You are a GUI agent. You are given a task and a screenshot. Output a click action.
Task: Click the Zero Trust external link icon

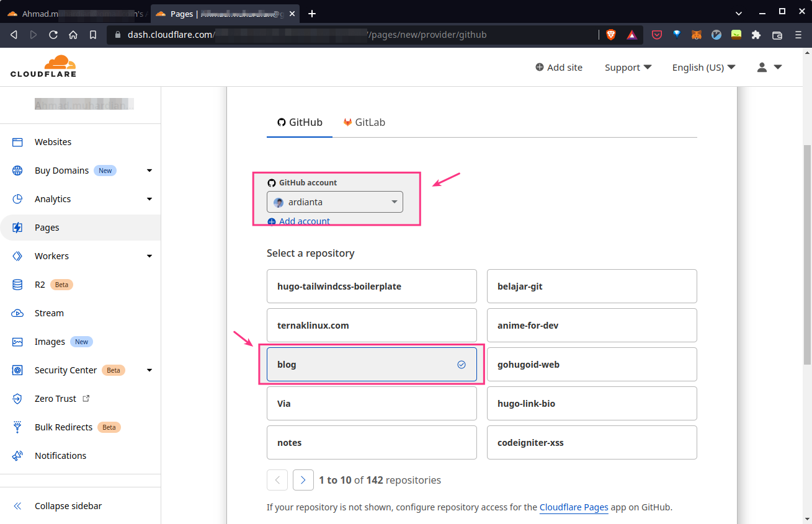click(x=85, y=398)
